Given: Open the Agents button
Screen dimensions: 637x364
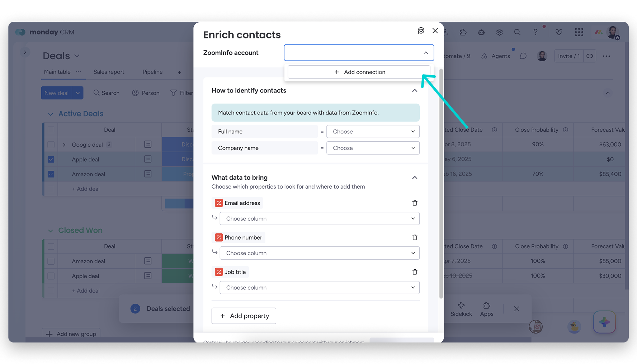Looking at the screenshot, I should [x=496, y=56].
